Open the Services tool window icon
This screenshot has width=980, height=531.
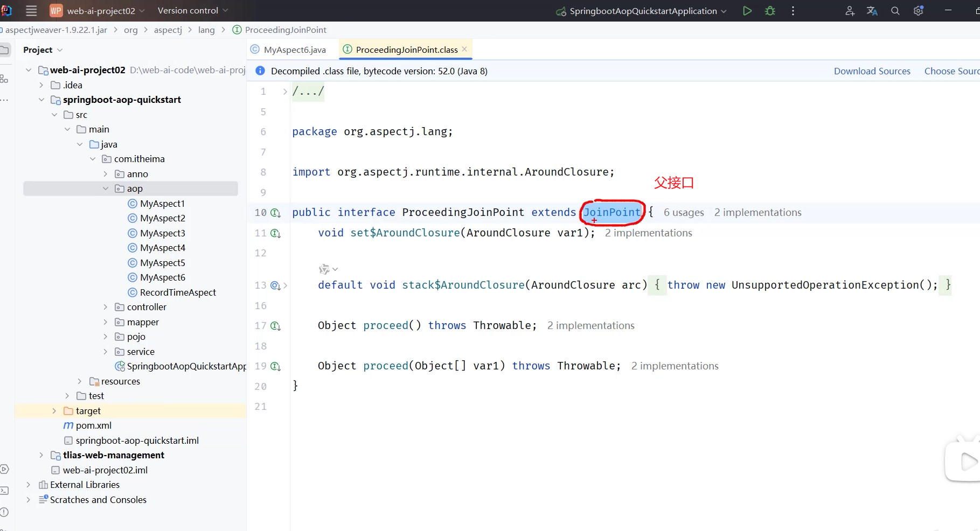point(4,469)
